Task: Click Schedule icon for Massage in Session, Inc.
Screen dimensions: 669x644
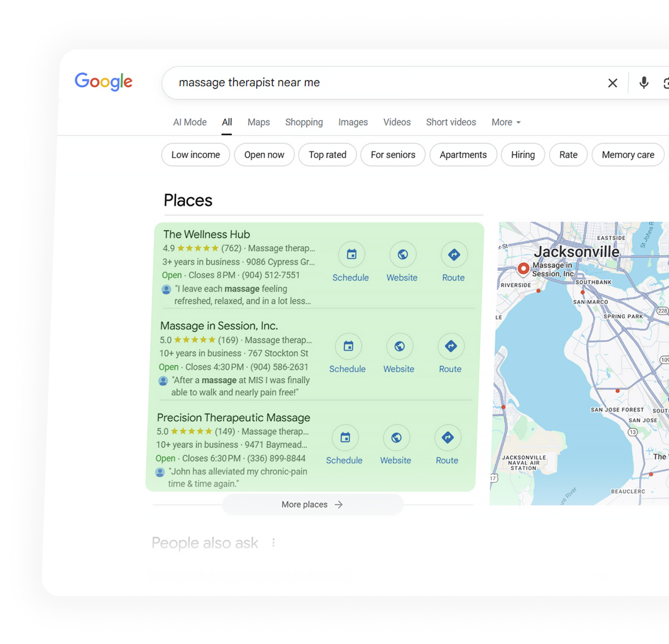Action: point(348,346)
